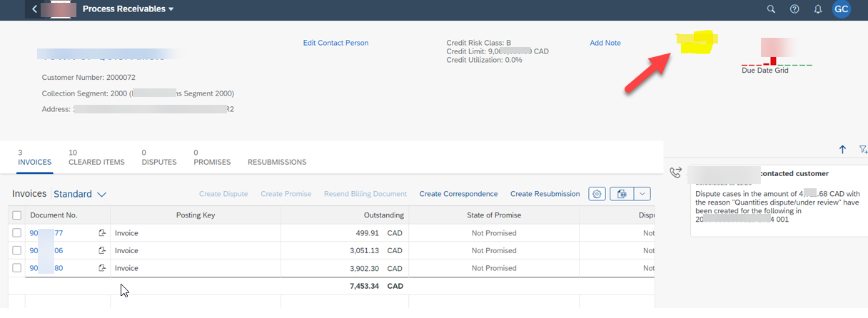Screen dimensions: 868x318
Task: Click the Create Dispute button
Action: [223, 194]
